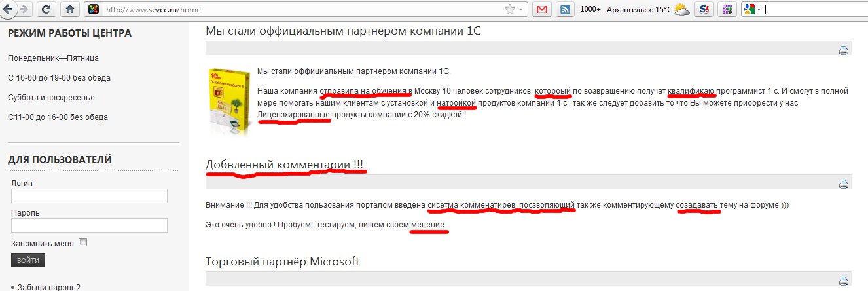868x291 pixels.
Task: Click the Понедельник—Пятница text
Action: tap(53, 58)
